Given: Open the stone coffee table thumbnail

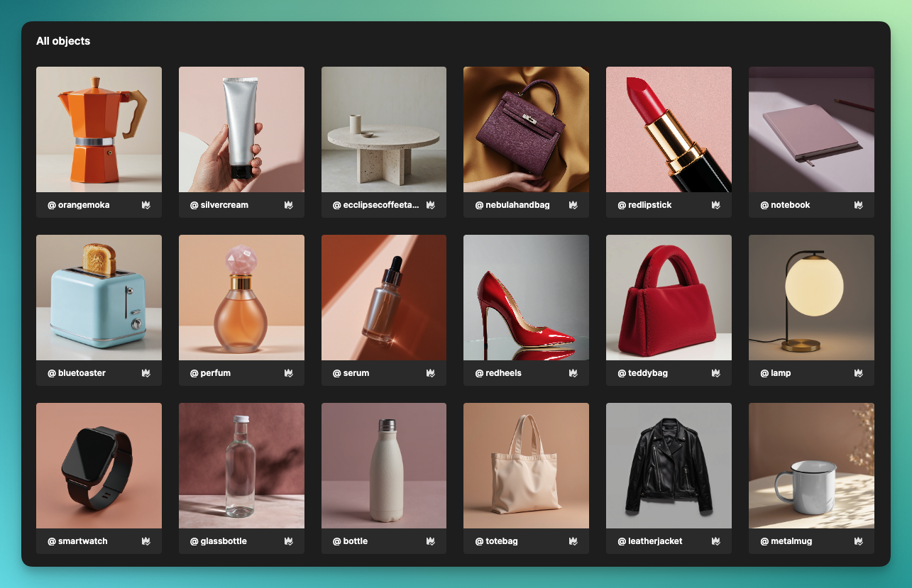Looking at the screenshot, I should tap(384, 129).
